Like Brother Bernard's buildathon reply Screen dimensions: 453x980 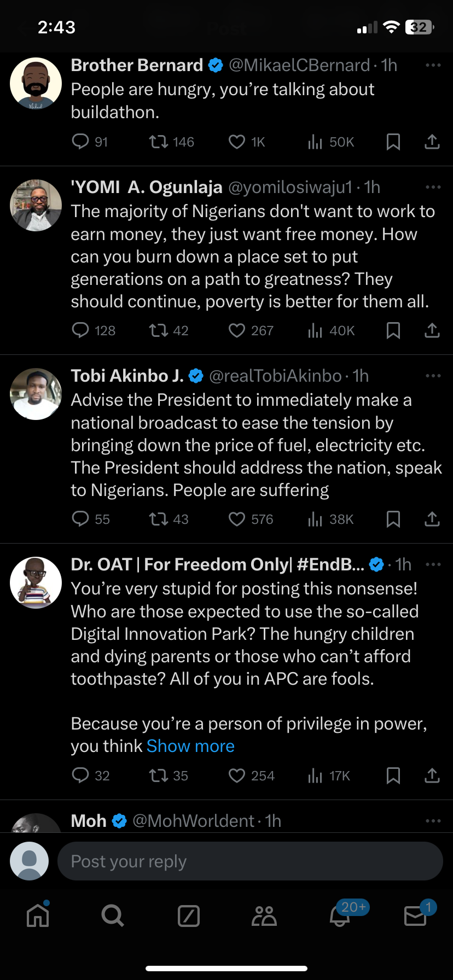[237, 142]
